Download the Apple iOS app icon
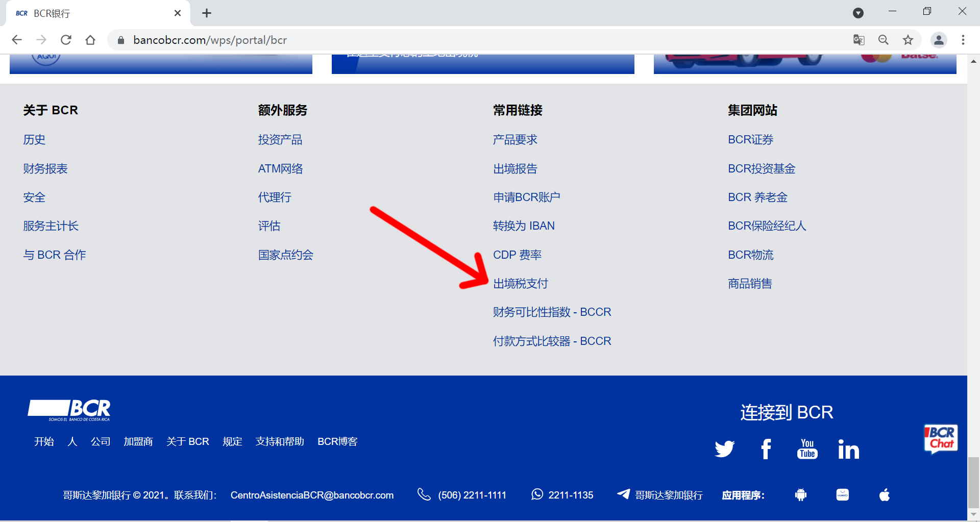Viewport: 980px width, 522px height. (885, 494)
